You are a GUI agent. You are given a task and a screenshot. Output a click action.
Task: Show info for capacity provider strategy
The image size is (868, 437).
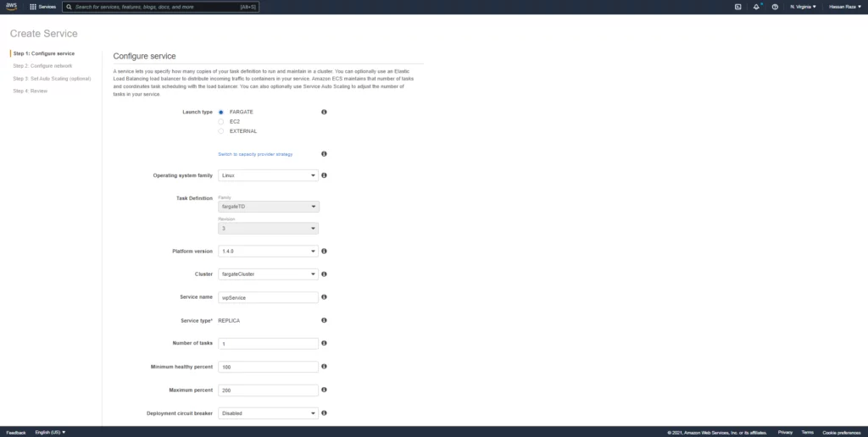pyautogui.click(x=324, y=154)
